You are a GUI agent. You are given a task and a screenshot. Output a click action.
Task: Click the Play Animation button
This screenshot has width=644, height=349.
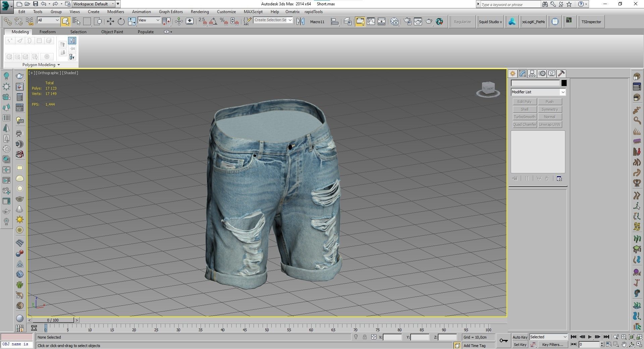click(590, 337)
